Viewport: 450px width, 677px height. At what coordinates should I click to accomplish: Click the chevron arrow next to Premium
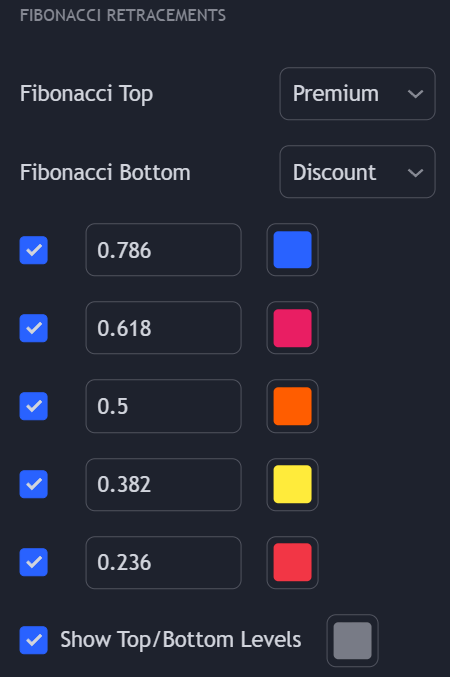[x=415, y=94]
